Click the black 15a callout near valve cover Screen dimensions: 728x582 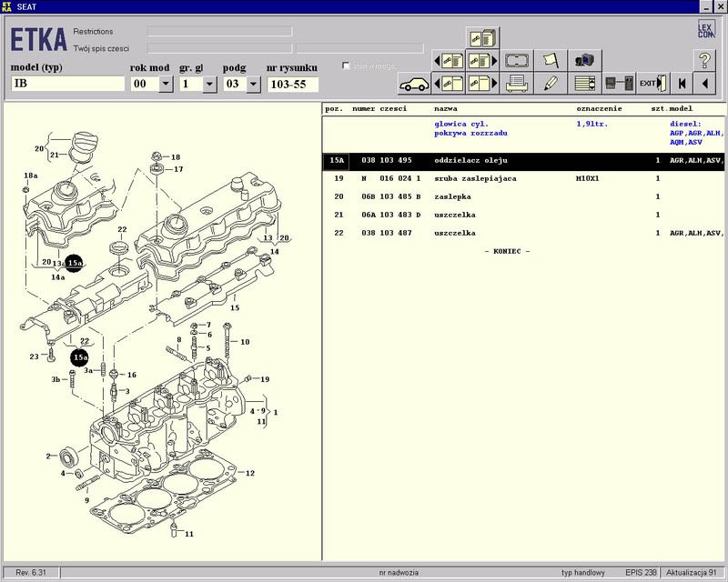(75, 263)
